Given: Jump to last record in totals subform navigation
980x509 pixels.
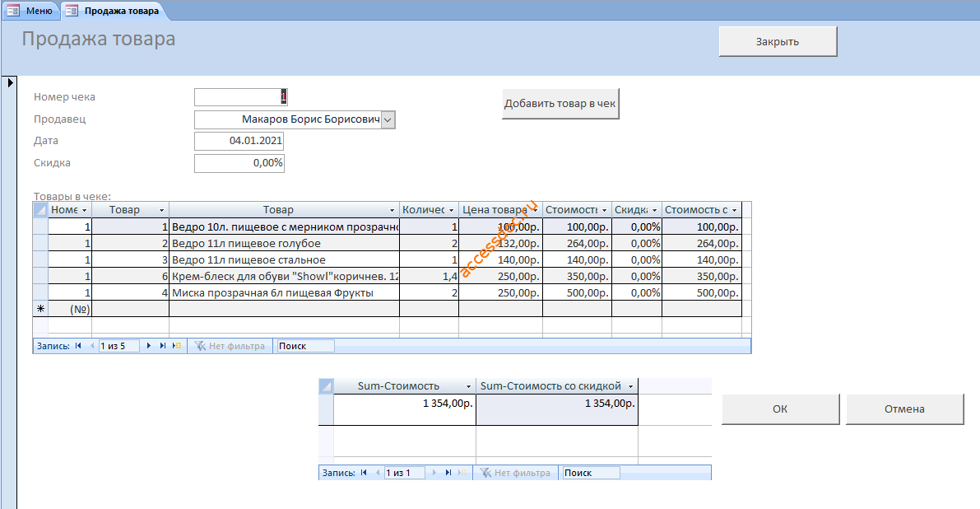Looking at the screenshot, I should pos(448,473).
